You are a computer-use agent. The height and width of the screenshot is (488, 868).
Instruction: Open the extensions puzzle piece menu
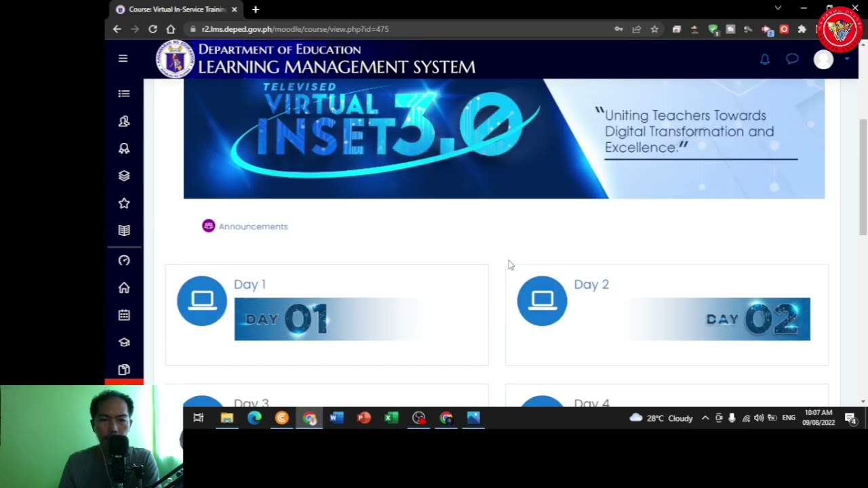tap(802, 29)
